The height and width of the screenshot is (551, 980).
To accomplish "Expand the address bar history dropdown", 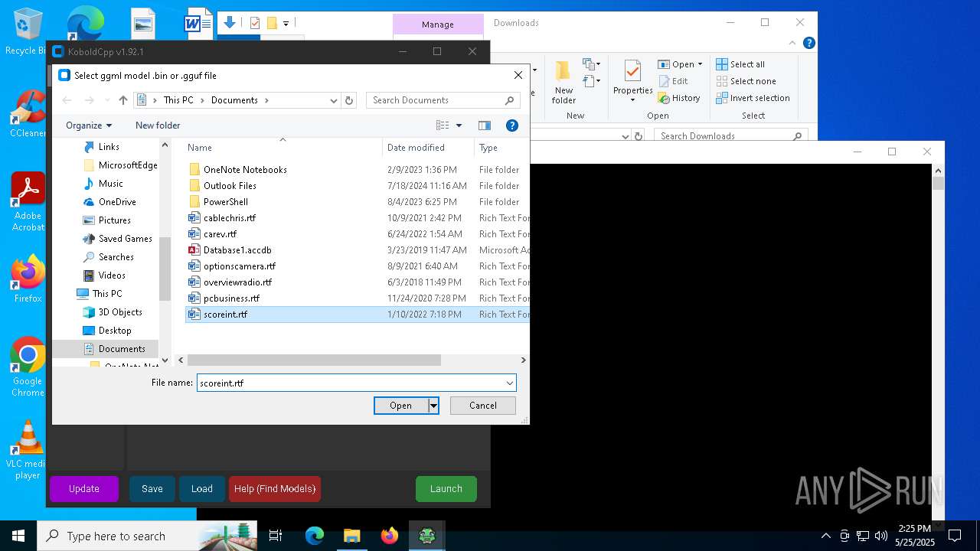I will coord(334,100).
